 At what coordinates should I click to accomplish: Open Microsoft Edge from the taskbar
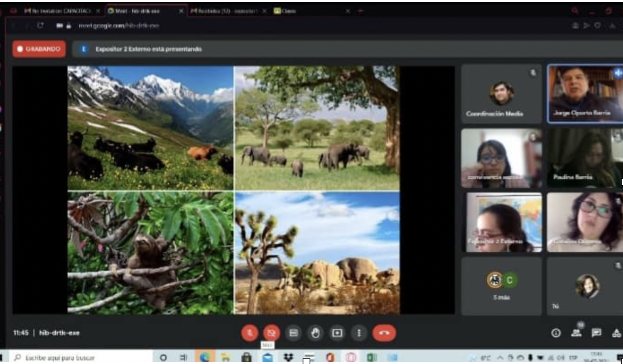[x=205, y=357]
